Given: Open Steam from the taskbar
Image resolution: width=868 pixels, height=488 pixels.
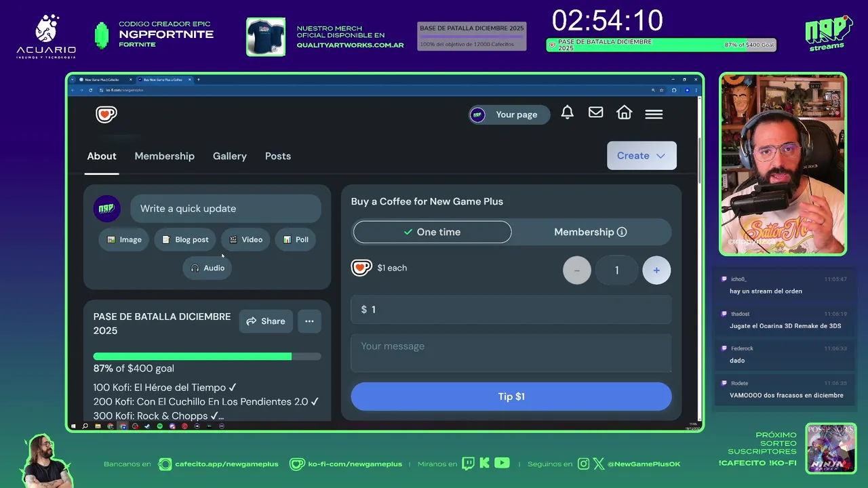Looking at the screenshot, I should click(147, 426).
